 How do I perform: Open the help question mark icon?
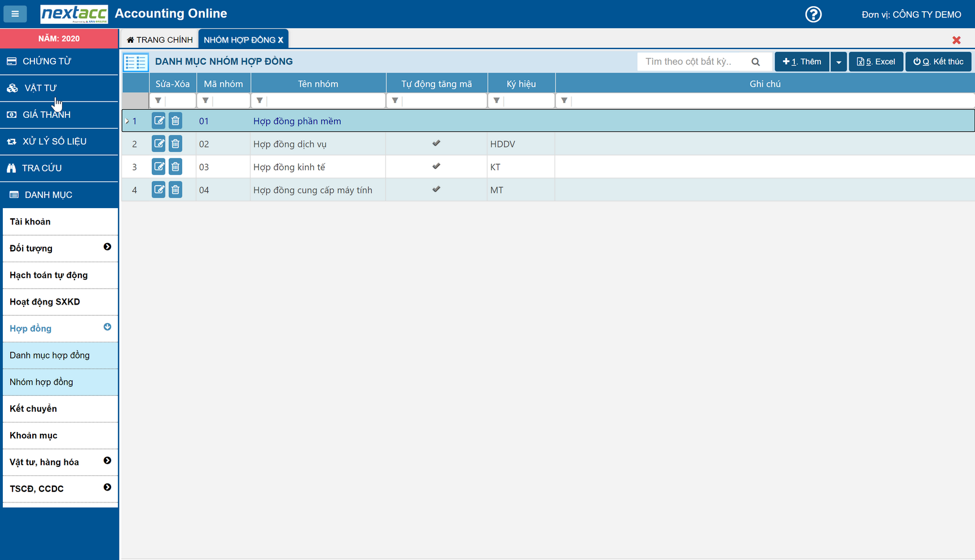point(813,14)
